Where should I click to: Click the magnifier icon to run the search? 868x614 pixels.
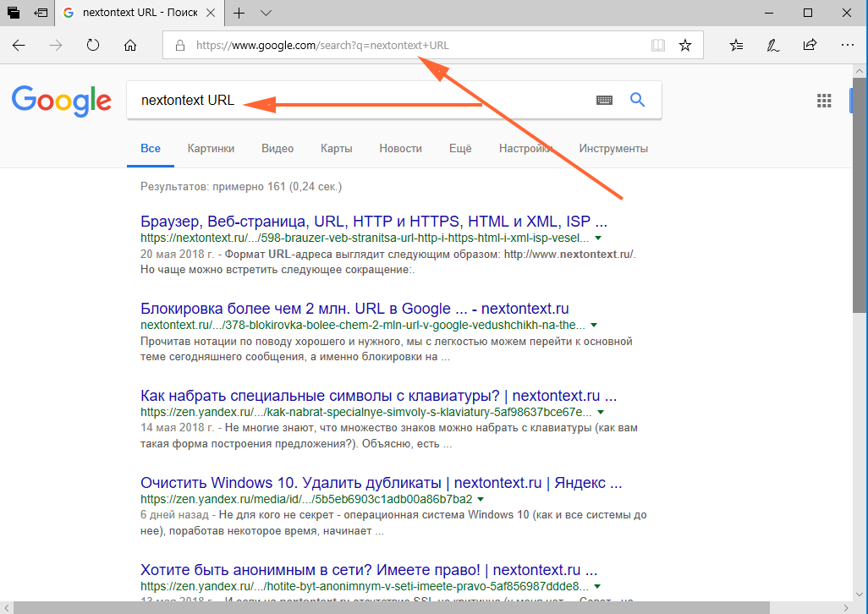point(637,100)
